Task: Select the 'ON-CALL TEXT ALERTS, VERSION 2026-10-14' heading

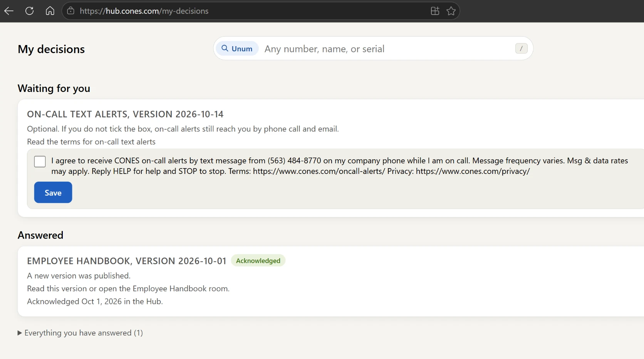Action: tap(125, 114)
